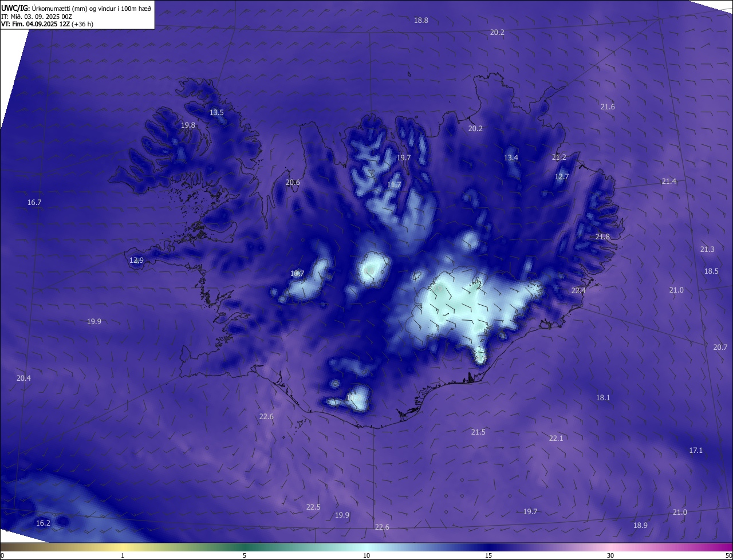Click the 13.5 value in the Westfjords

216,112
